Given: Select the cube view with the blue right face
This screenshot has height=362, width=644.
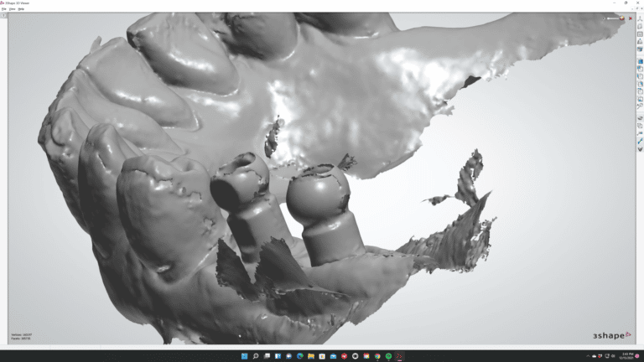Looking at the screenshot, I should pos(640,84).
